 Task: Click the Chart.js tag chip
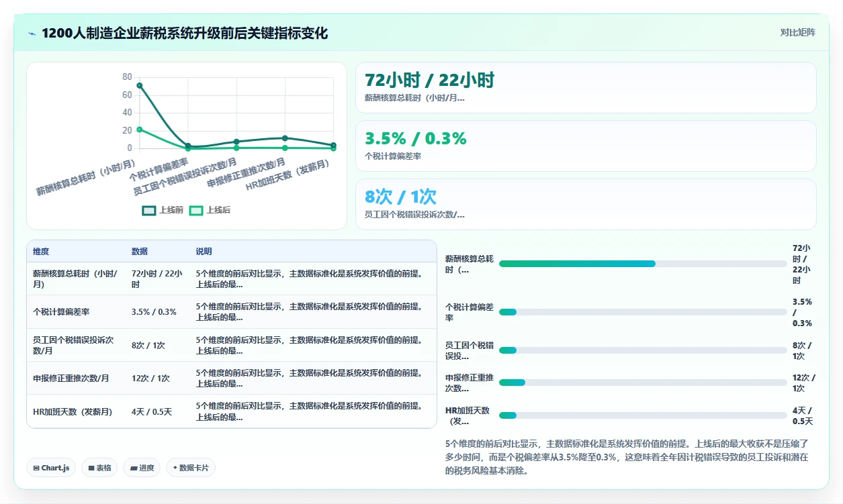tap(51, 468)
